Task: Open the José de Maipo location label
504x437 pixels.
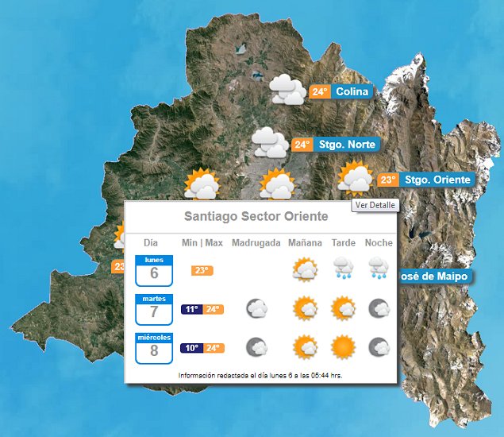Action: pos(433,276)
